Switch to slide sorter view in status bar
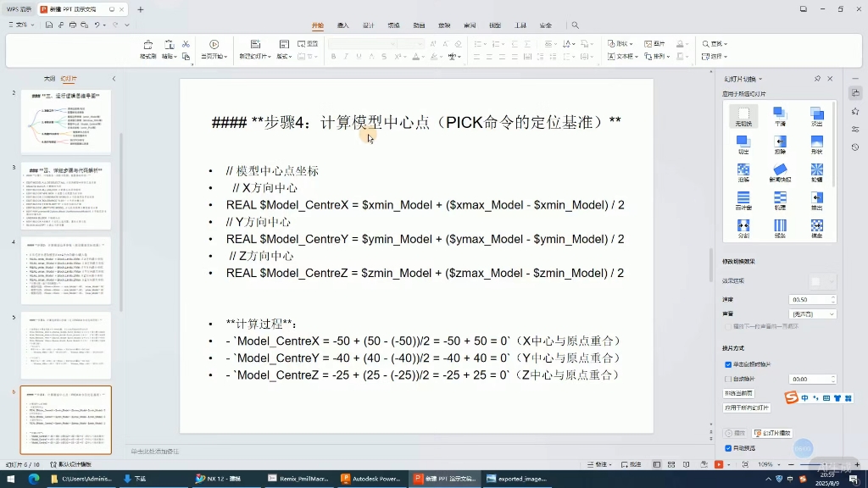868x488 pixels. pos(671,465)
